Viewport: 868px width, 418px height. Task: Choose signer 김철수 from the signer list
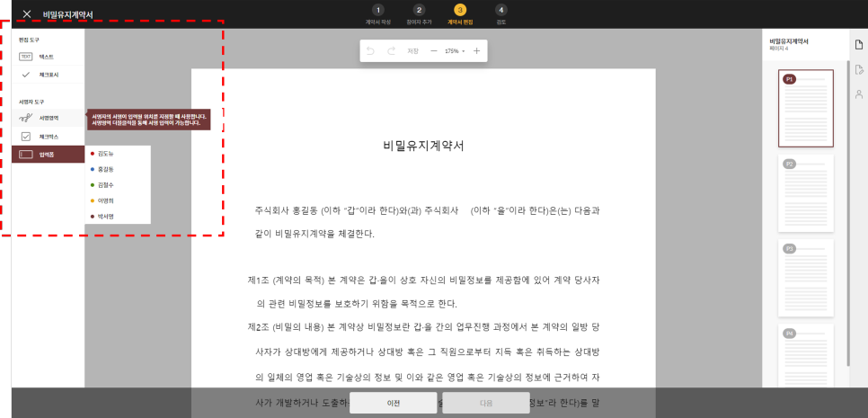(x=118, y=185)
